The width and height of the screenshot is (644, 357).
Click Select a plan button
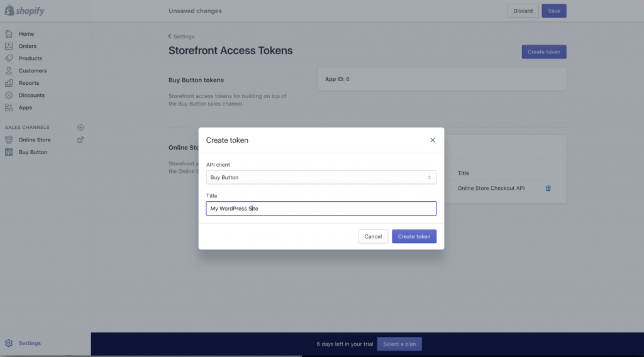[399, 344]
